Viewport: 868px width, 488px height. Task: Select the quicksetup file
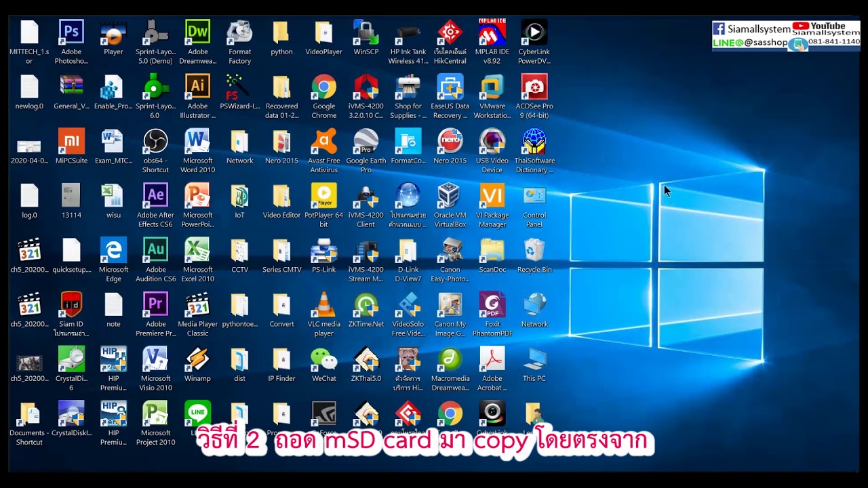point(71,250)
